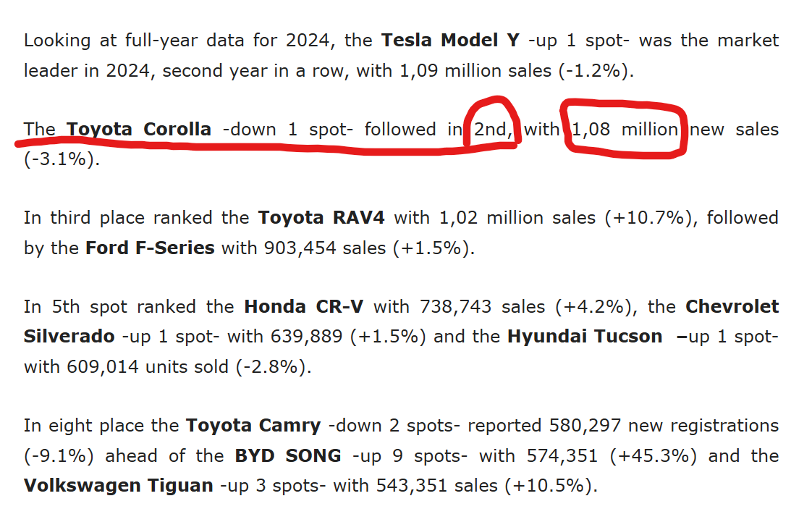The height and width of the screenshot is (509, 812).
Task: Click the bold Toyota RAV4 text
Action: 321,218
